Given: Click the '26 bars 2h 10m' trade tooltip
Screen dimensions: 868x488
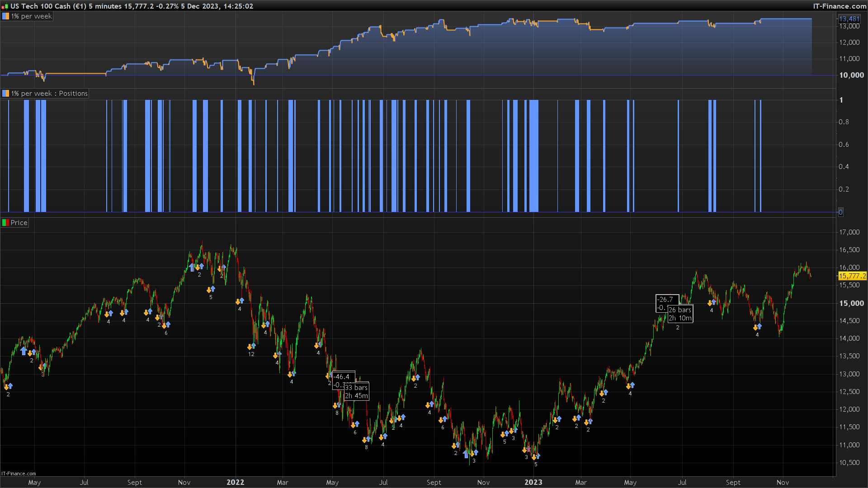Looking at the screenshot, I should coord(680,314).
